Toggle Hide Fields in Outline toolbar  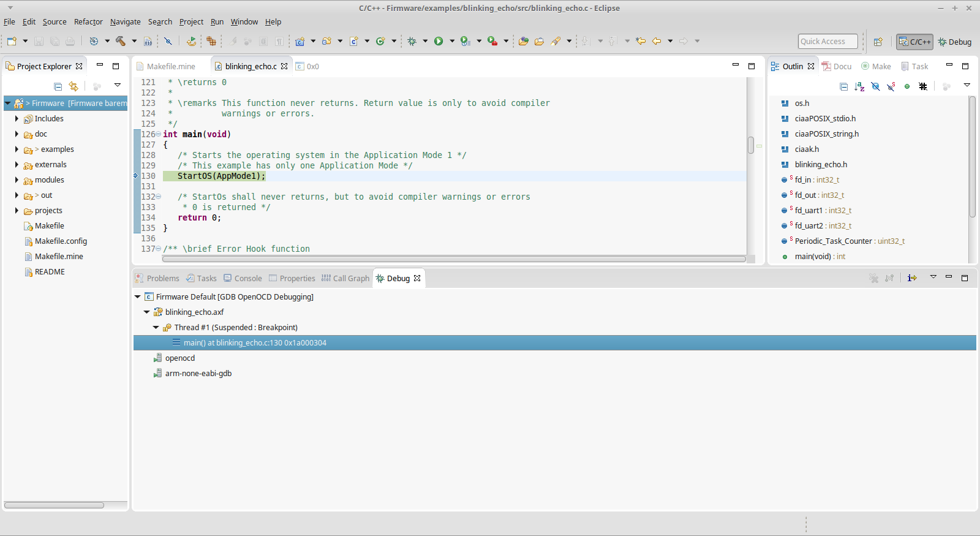pos(875,86)
